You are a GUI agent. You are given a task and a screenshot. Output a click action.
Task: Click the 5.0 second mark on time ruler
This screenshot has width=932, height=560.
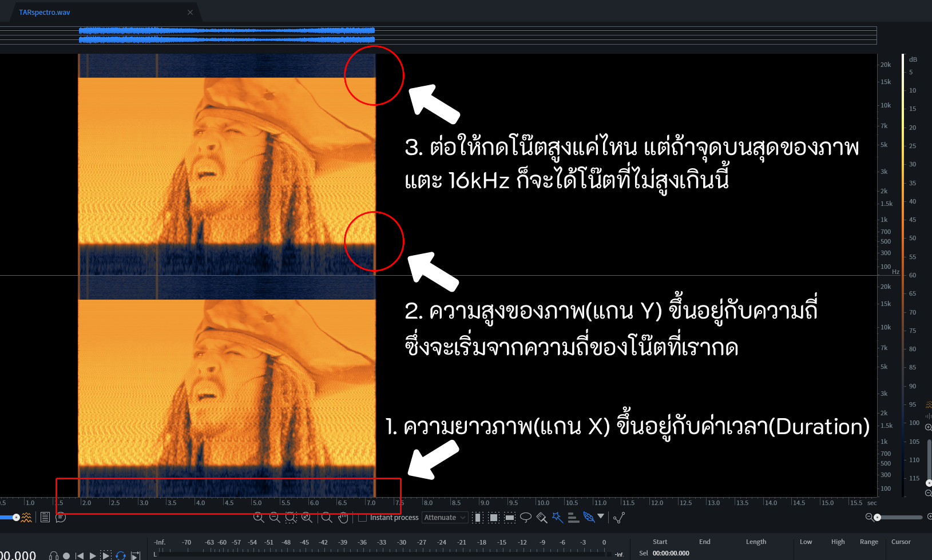257,503
